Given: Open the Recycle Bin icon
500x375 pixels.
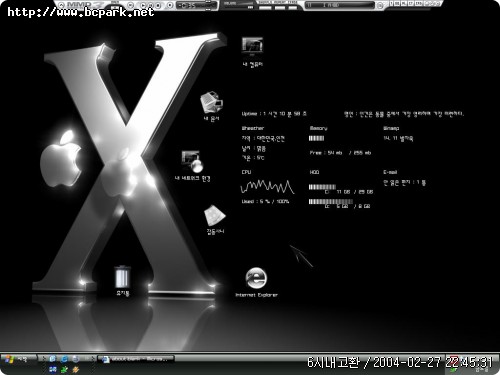Looking at the screenshot, I should click(122, 281).
